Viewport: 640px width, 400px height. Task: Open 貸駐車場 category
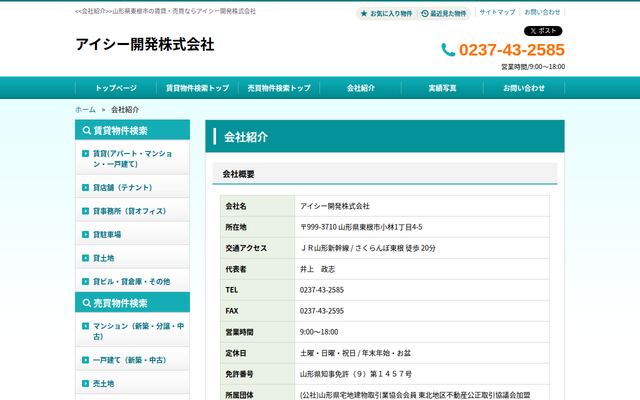coord(132,234)
